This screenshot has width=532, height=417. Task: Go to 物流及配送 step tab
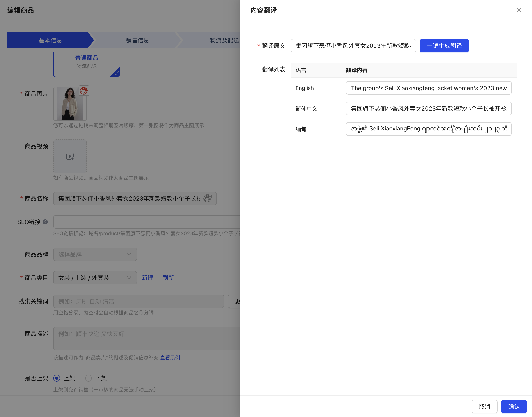point(224,40)
